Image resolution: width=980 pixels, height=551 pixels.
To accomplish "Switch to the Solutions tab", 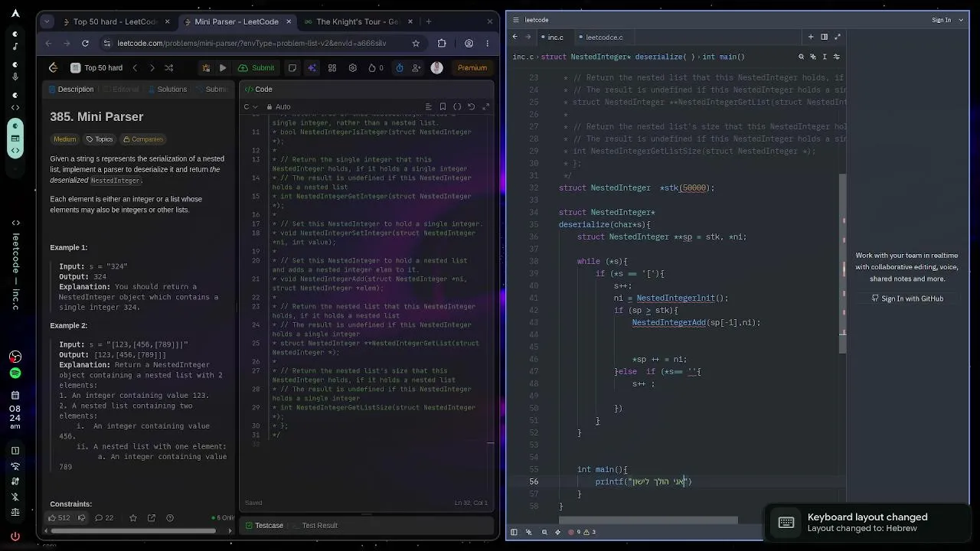I will pyautogui.click(x=166, y=90).
